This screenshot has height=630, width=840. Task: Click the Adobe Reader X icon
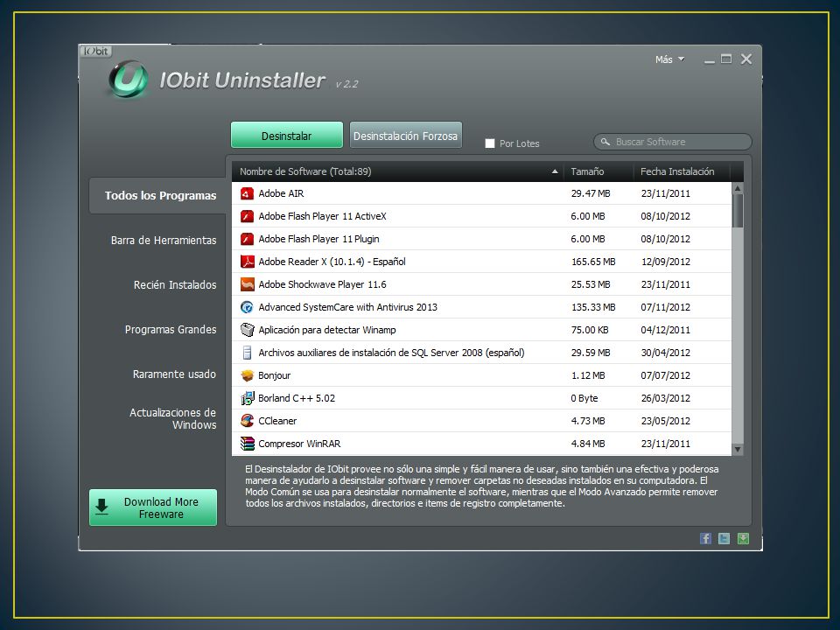pyautogui.click(x=247, y=262)
